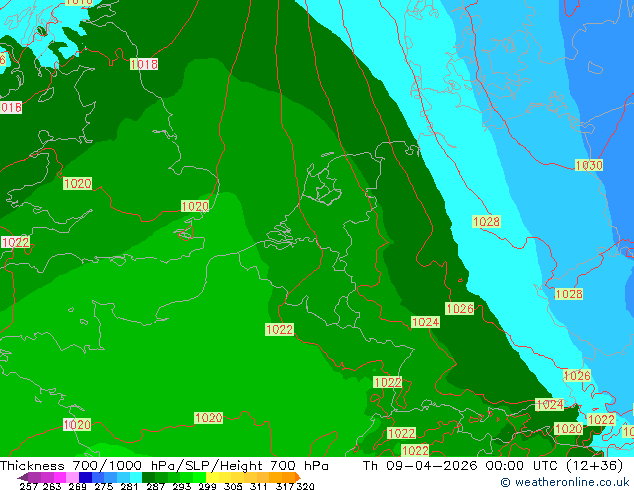Click the legend value 320
This screenshot has width=634, height=490.
(305, 486)
